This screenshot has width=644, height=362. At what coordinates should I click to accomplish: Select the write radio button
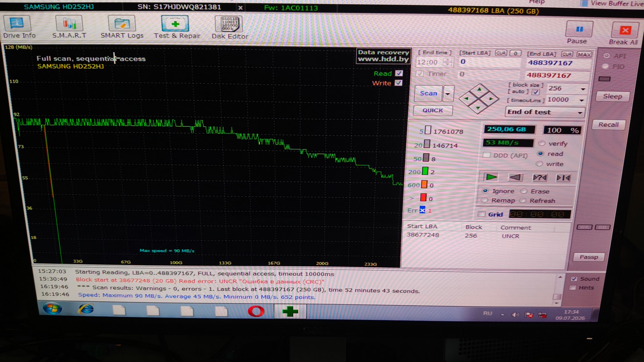click(539, 164)
